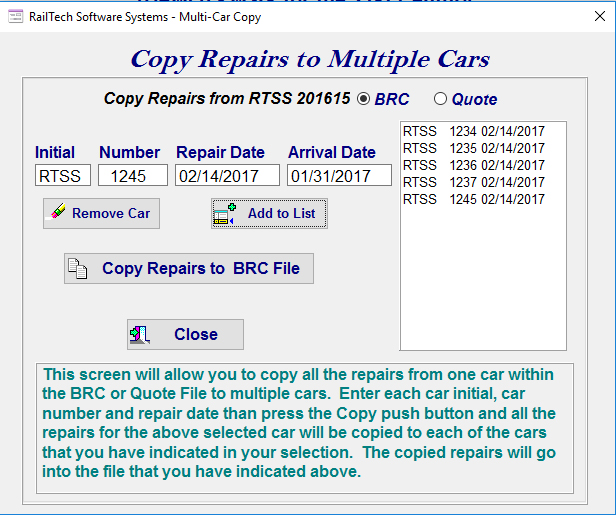Click the RailTech app icon in title bar
Image resolution: width=616 pixels, height=515 pixels.
coord(15,16)
